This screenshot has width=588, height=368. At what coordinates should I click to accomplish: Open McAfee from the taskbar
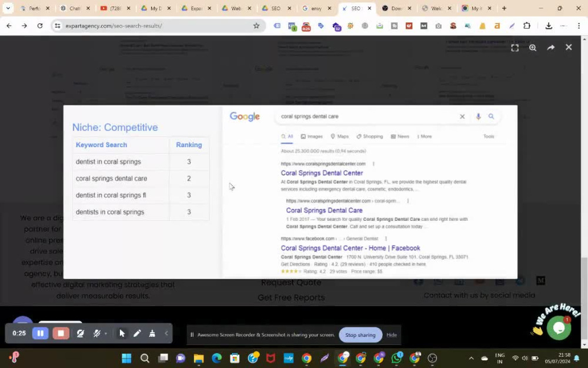270,358
